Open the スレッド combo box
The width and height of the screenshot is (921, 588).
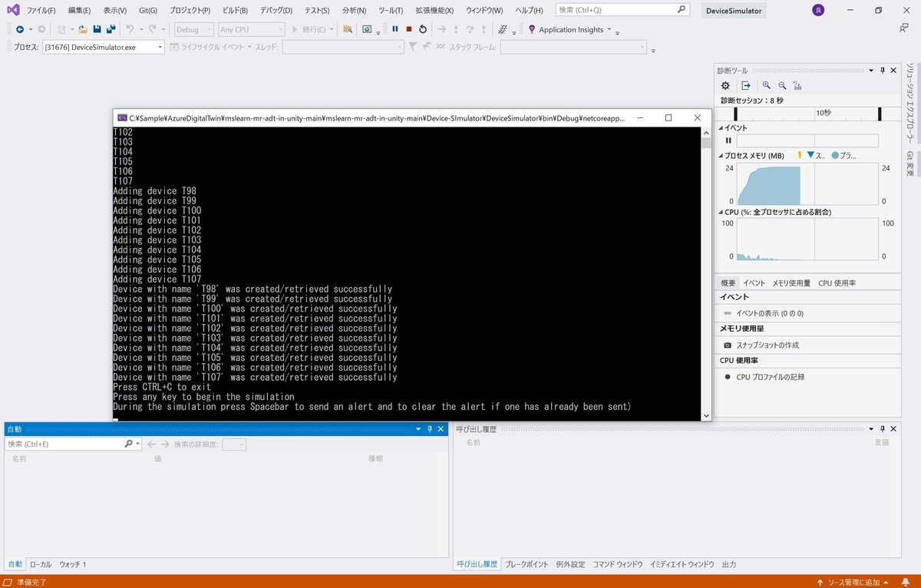[x=342, y=47]
